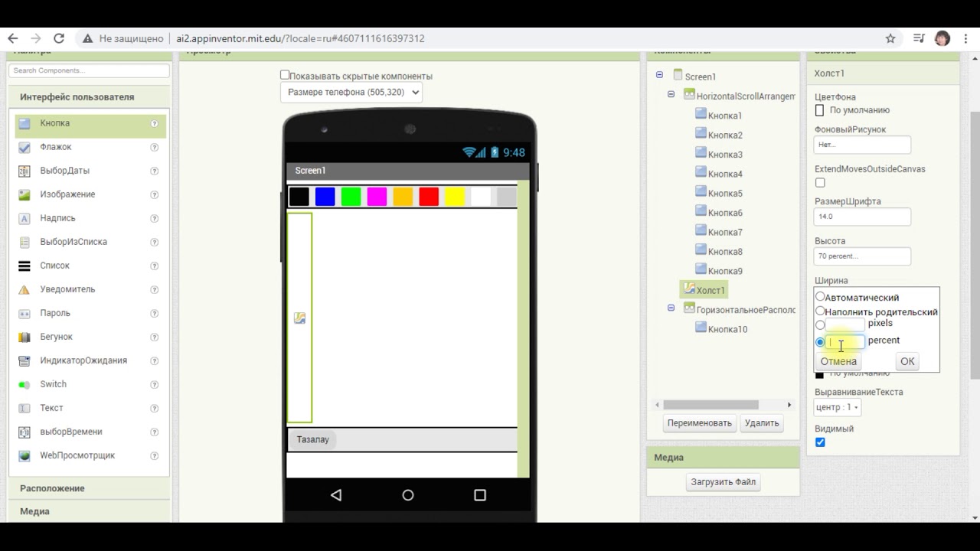Click the canvas icon inside phone preview
The width and height of the screenshot is (980, 551).
(299, 318)
